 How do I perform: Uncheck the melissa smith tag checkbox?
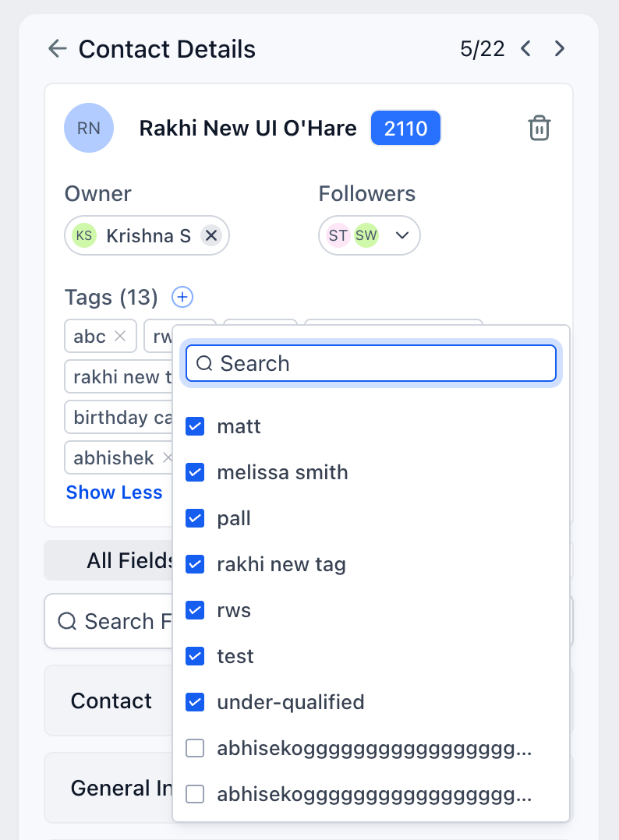pos(195,472)
